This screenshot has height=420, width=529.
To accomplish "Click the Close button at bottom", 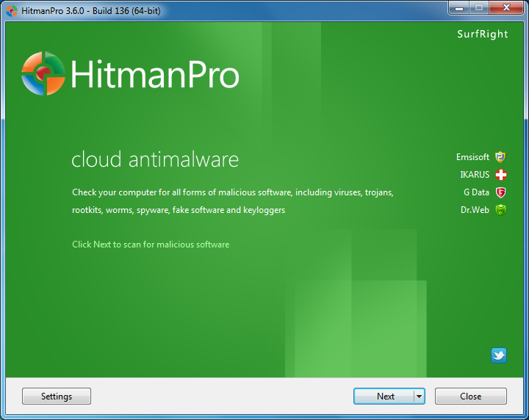I will [471, 396].
